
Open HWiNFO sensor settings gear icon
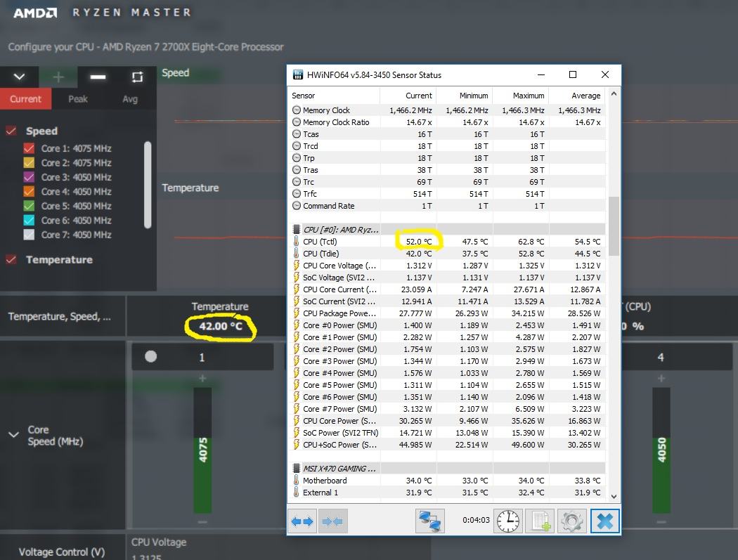point(572,521)
